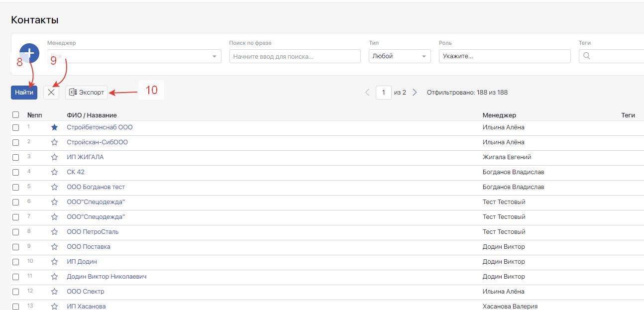Open the ООО Спектр contact link
The width and height of the screenshot is (644, 310).
(86, 292)
